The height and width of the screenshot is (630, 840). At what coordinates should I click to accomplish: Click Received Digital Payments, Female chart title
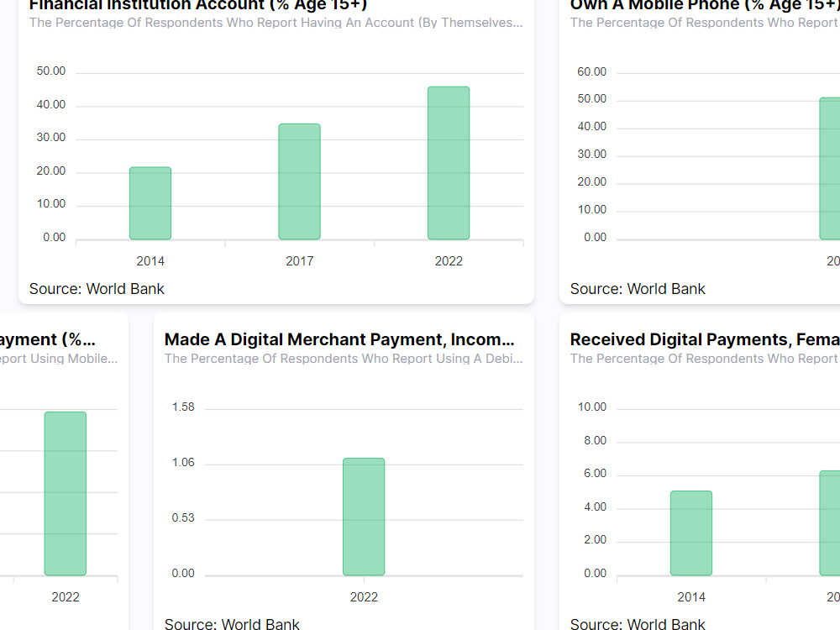click(706, 339)
